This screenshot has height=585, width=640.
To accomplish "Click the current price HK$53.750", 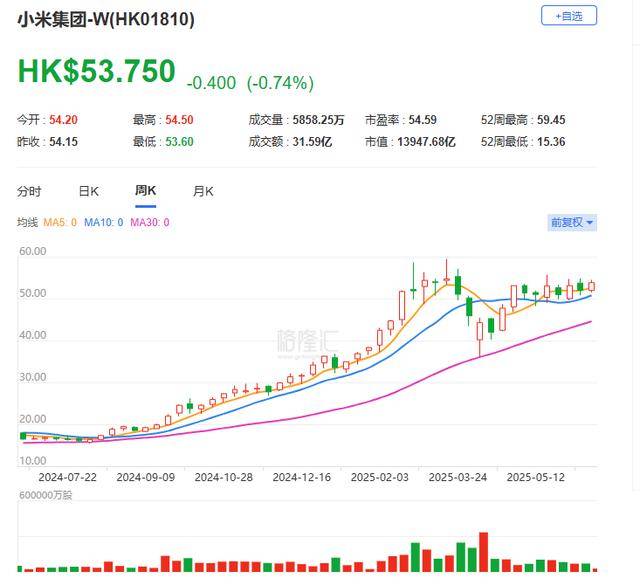I will (x=97, y=71).
